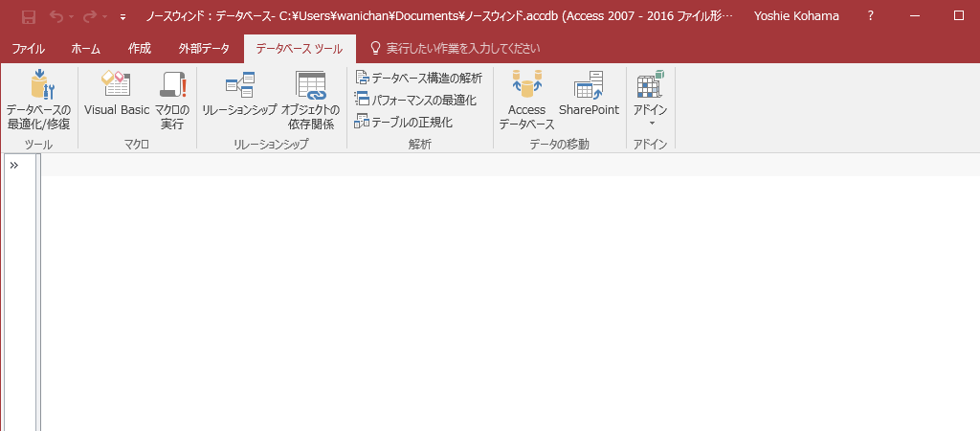This screenshot has height=431, width=980.
Task: Click 実行したい作業を入力してください search box
Action: (463, 48)
